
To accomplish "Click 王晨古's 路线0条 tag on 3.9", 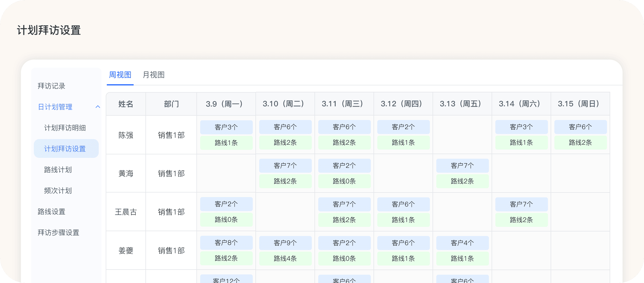I will click(226, 220).
